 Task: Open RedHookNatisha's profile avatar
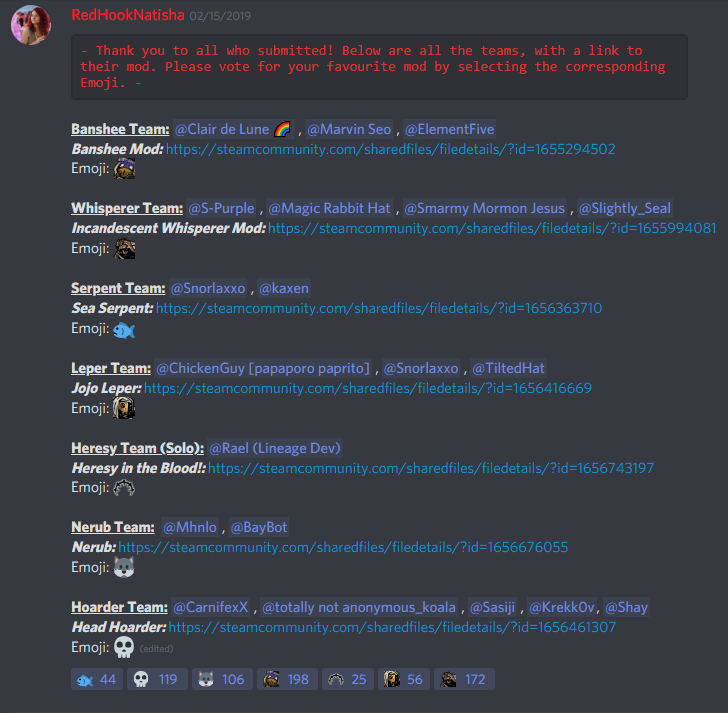31,25
